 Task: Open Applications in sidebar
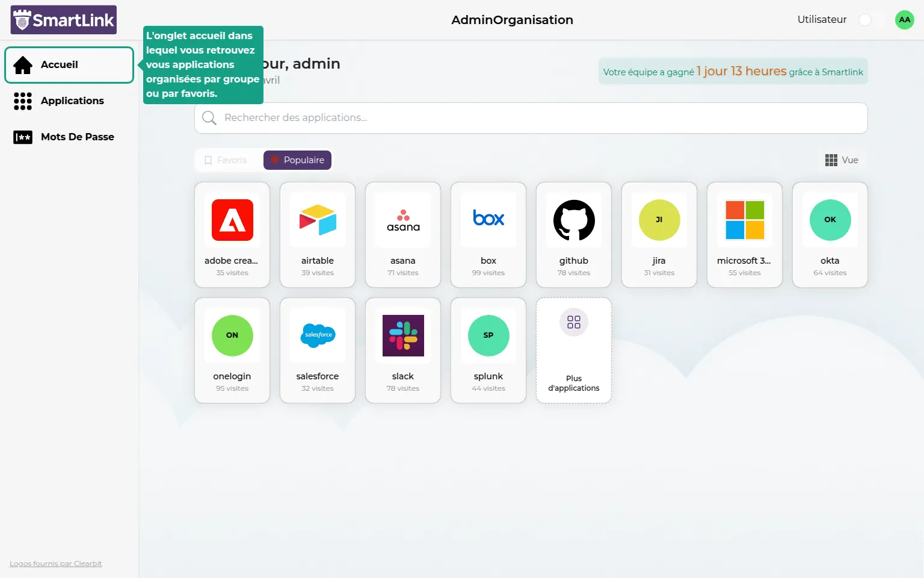(69, 101)
